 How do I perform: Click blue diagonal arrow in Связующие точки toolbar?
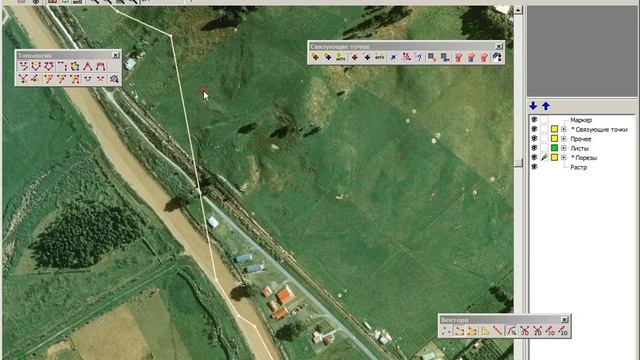point(393,57)
